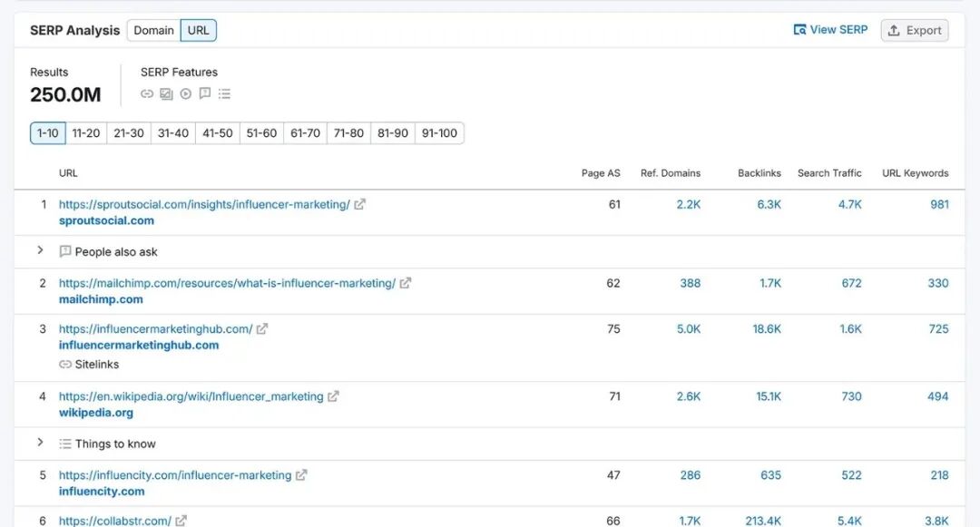Click the Sitelinks chain icon under influencermarketinghub
980x527 pixels.
(x=65, y=364)
